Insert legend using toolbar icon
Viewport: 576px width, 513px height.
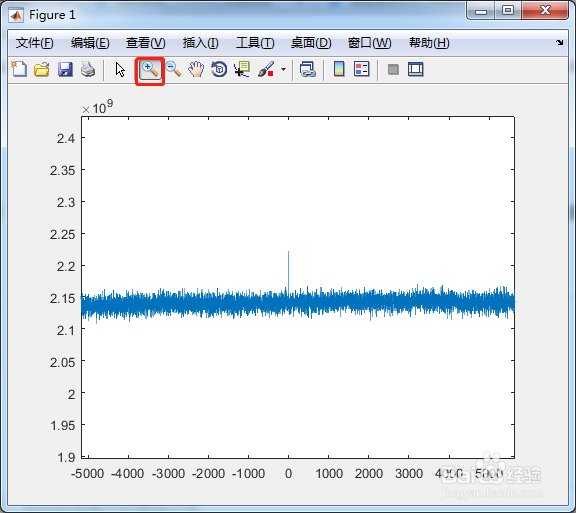click(x=361, y=69)
